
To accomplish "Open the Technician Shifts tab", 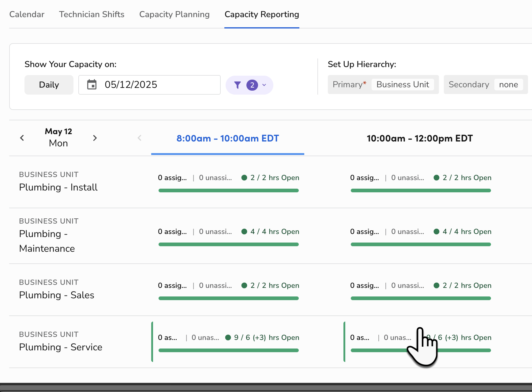I will [92, 14].
